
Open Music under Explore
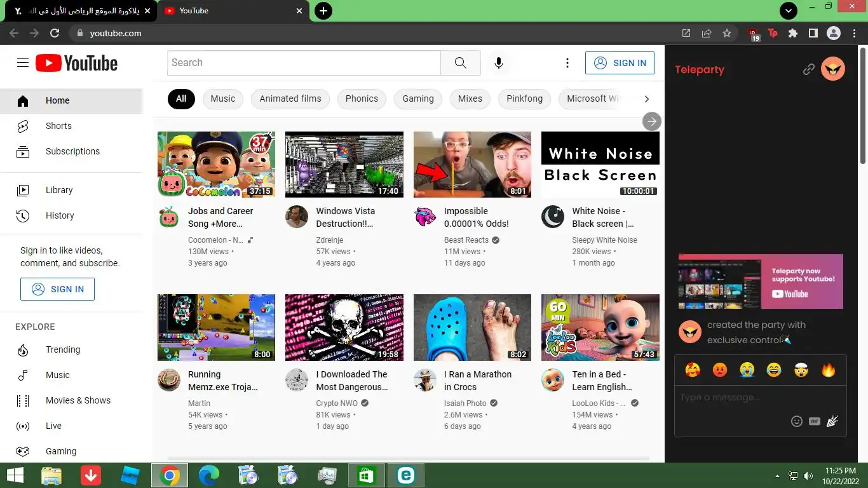pyautogui.click(x=71, y=375)
